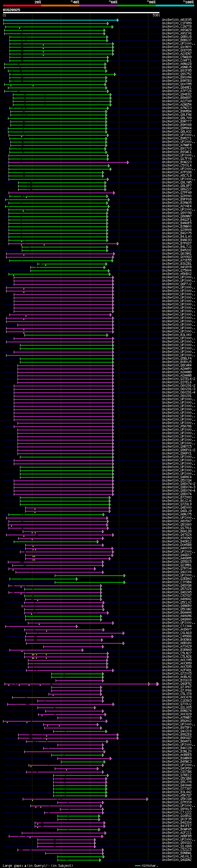This screenshot has width=197, height=868.
Task: Select hit label UniRef100_B7ZVH3
Action: tap(177, 497)
